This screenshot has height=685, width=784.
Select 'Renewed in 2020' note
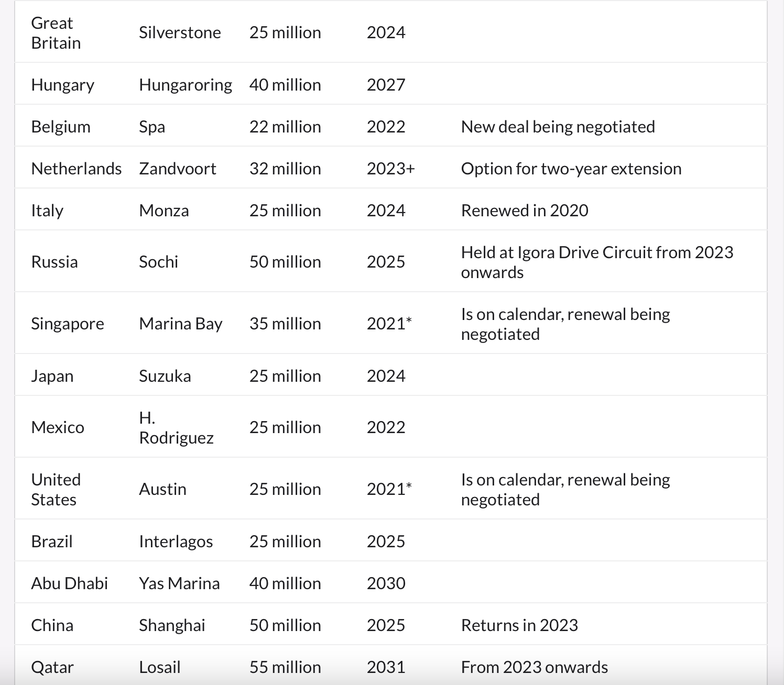point(524,211)
